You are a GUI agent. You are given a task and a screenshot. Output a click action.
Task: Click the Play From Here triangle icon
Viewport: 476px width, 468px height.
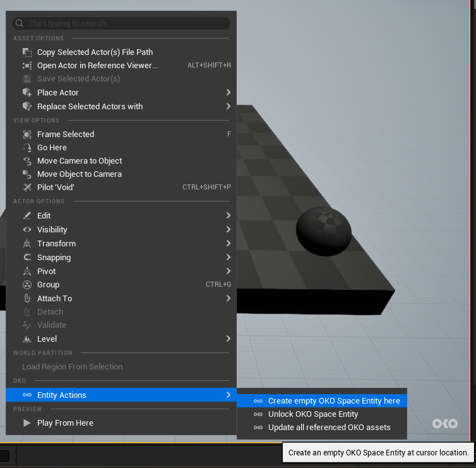pos(27,423)
